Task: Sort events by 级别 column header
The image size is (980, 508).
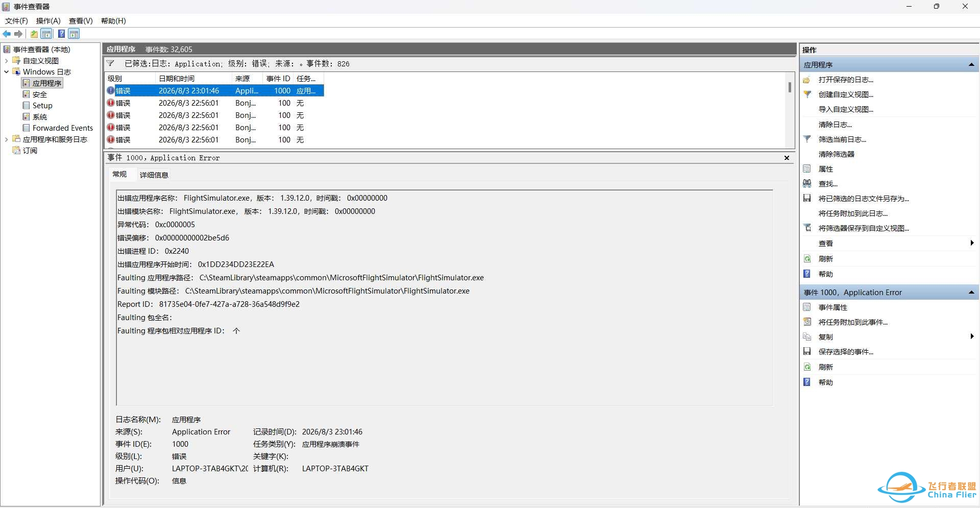Action: tap(130, 79)
